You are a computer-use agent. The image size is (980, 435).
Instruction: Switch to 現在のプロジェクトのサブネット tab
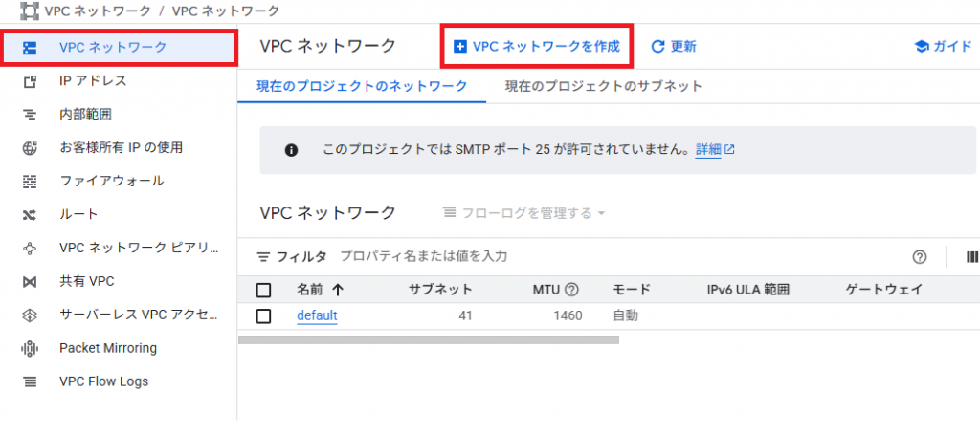[590, 86]
